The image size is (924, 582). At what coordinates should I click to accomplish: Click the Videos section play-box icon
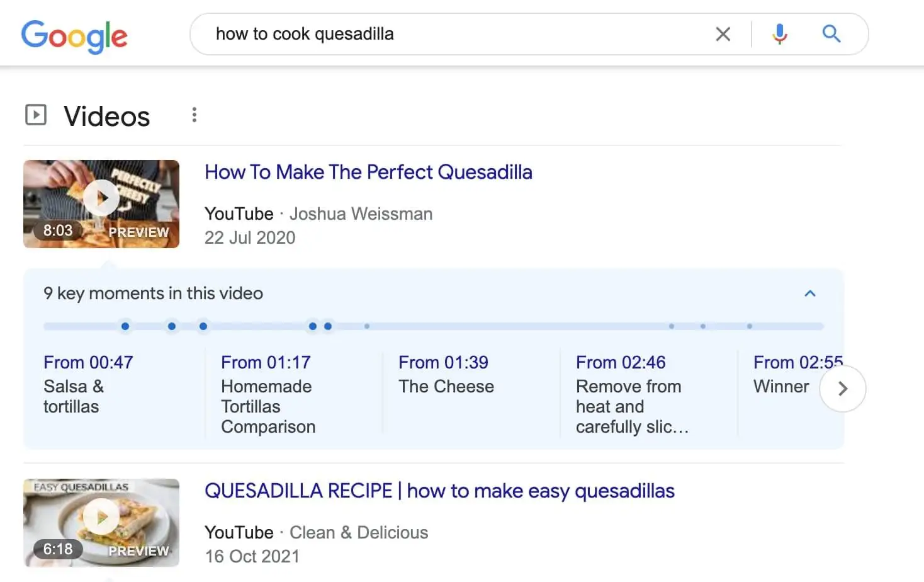pos(36,115)
